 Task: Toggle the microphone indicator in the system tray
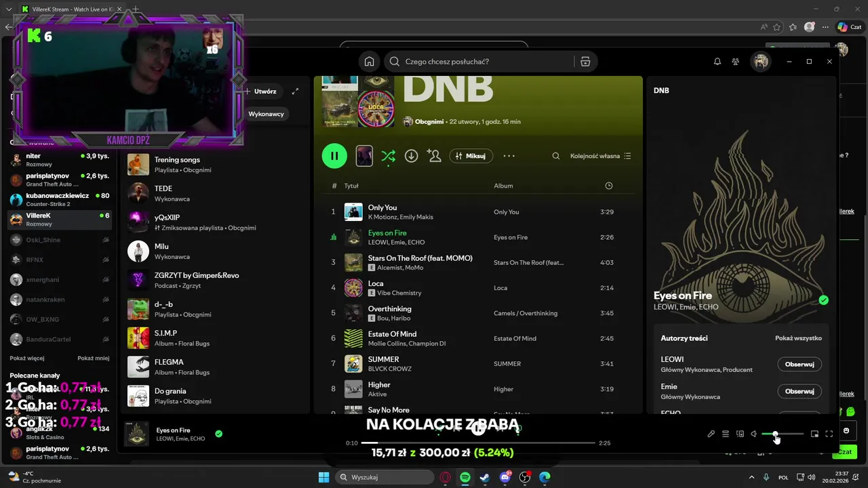(x=766, y=477)
